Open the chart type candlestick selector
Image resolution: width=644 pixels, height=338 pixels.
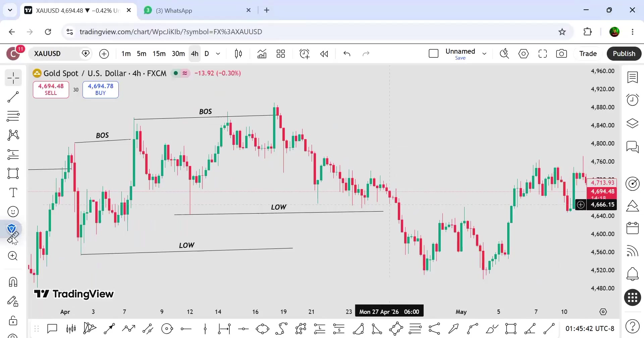click(x=238, y=54)
